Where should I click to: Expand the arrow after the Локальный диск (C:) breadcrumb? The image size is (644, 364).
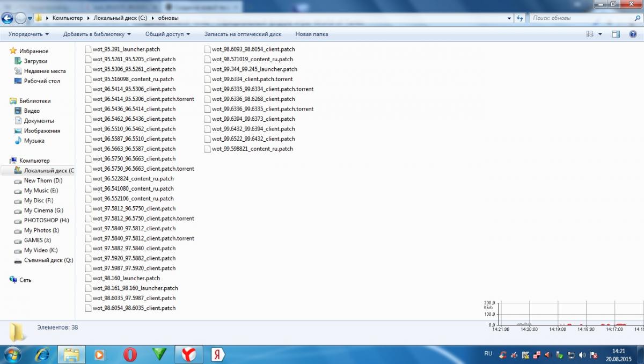click(x=152, y=18)
